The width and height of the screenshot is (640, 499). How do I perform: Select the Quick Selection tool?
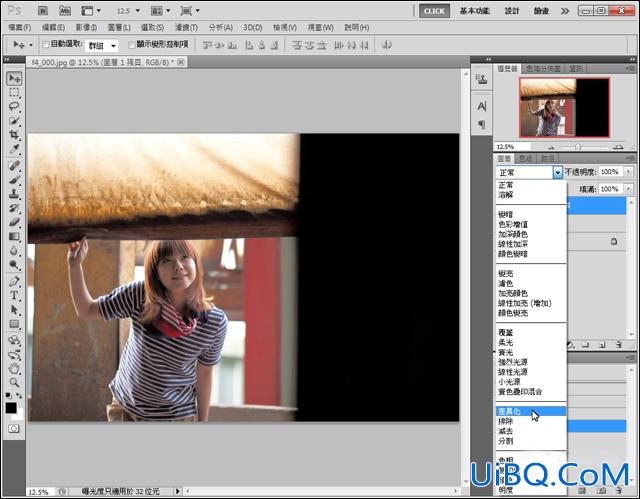click(x=14, y=121)
